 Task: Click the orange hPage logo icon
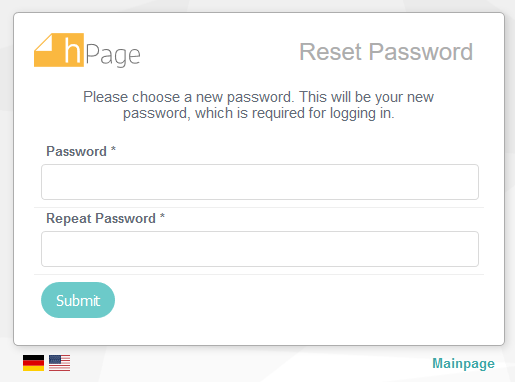[x=59, y=50]
